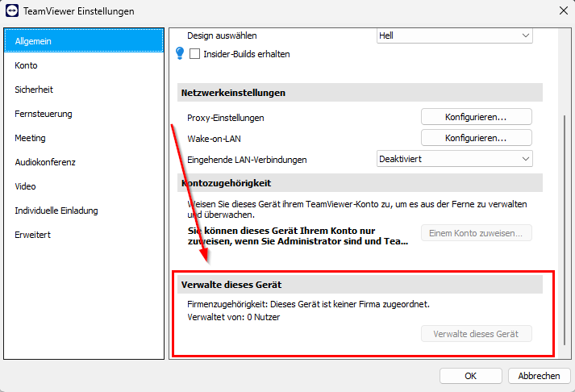Open Fernsteuerung settings
Screen dimensions: 575x392
(84, 114)
